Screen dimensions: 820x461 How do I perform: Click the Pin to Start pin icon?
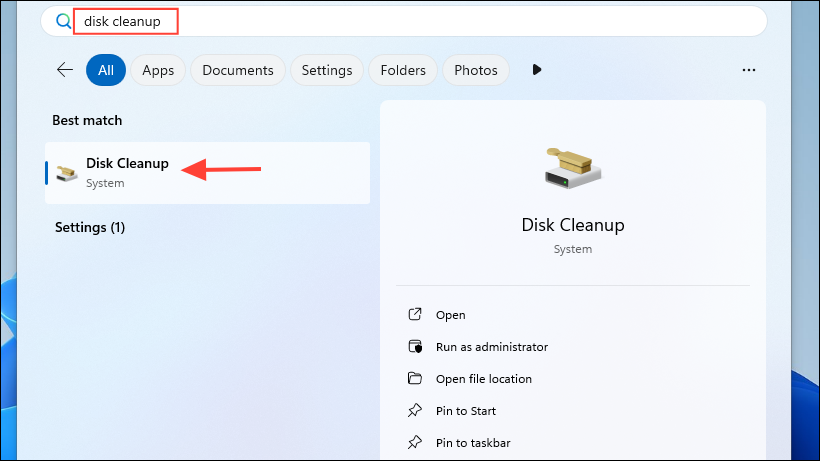(415, 410)
